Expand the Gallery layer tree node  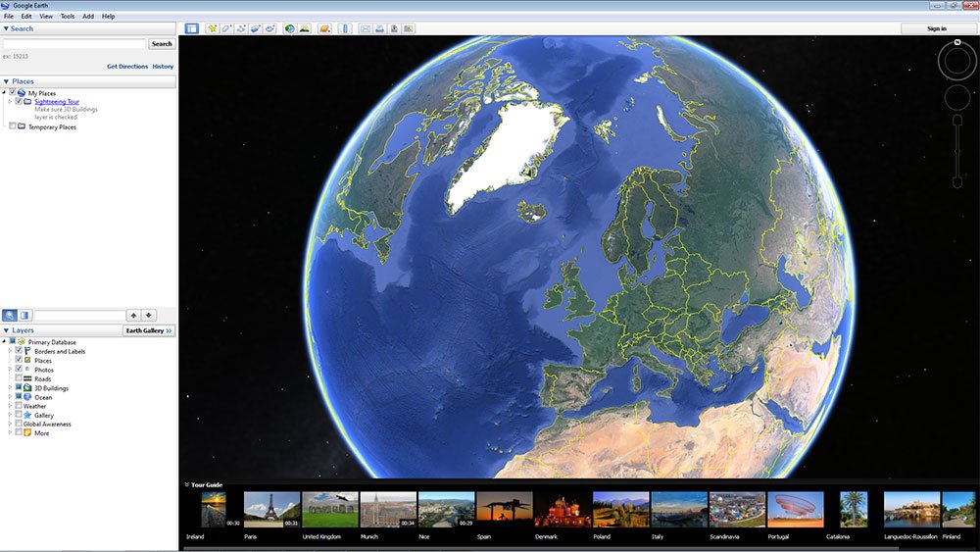tap(10, 415)
